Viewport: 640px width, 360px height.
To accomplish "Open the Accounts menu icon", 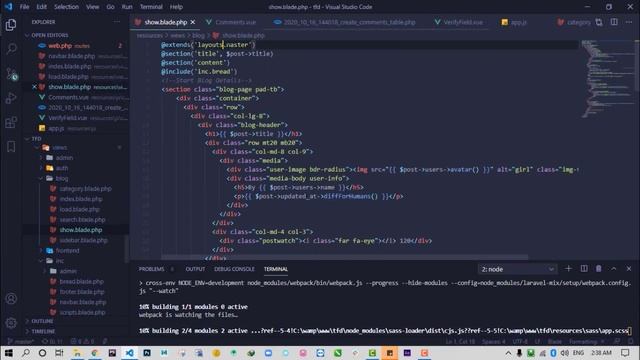I will [x=11, y=299].
